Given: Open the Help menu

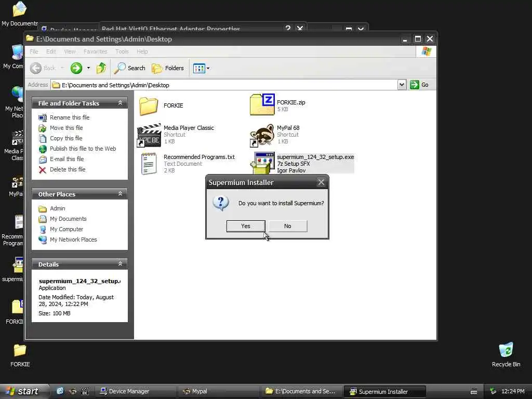Looking at the screenshot, I should point(142,51).
